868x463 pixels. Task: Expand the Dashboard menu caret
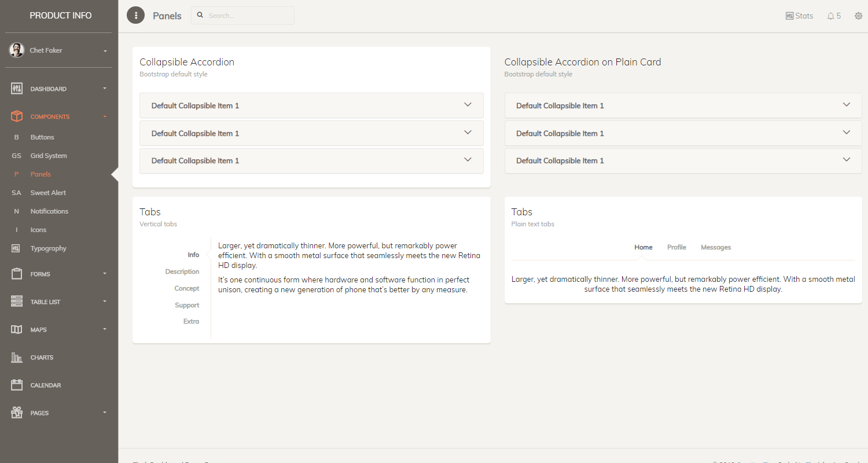pyautogui.click(x=105, y=89)
